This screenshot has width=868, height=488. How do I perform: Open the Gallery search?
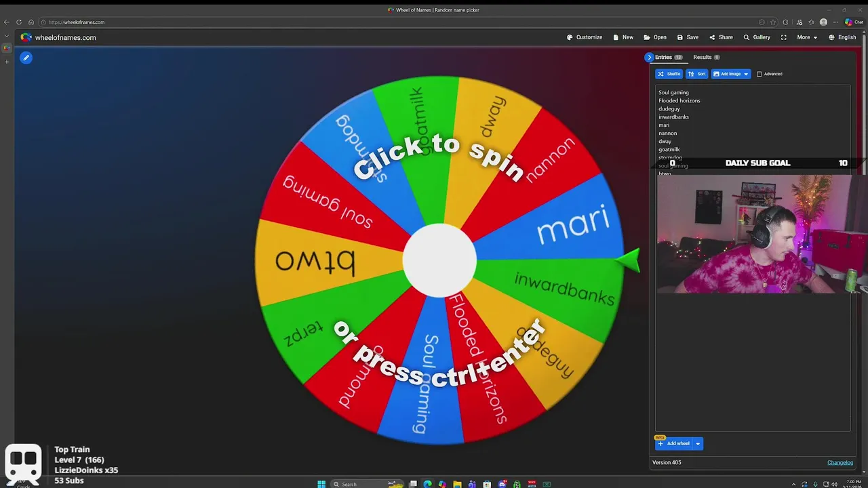click(x=757, y=37)
